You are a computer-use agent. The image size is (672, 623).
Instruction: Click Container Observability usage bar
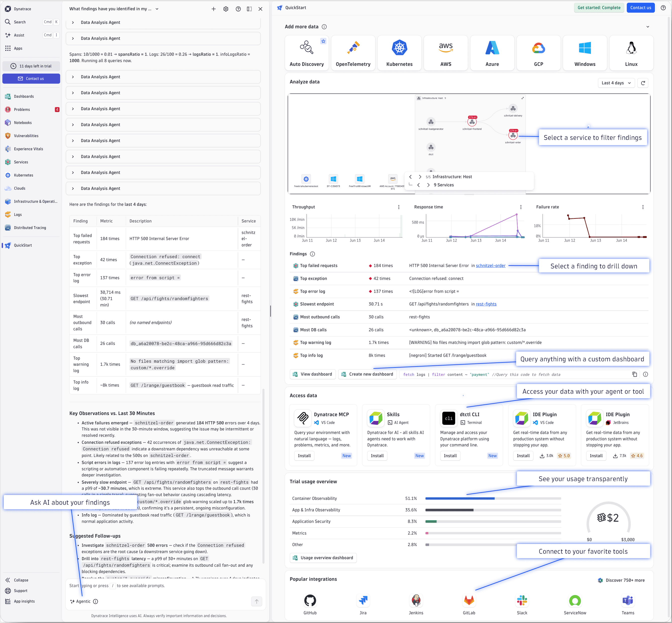coord(493,498)
